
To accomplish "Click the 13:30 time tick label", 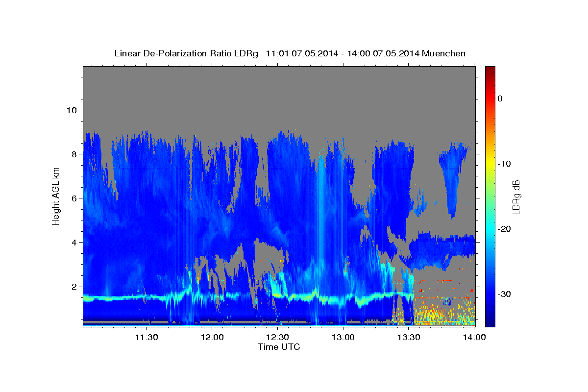I will point(409,337).
